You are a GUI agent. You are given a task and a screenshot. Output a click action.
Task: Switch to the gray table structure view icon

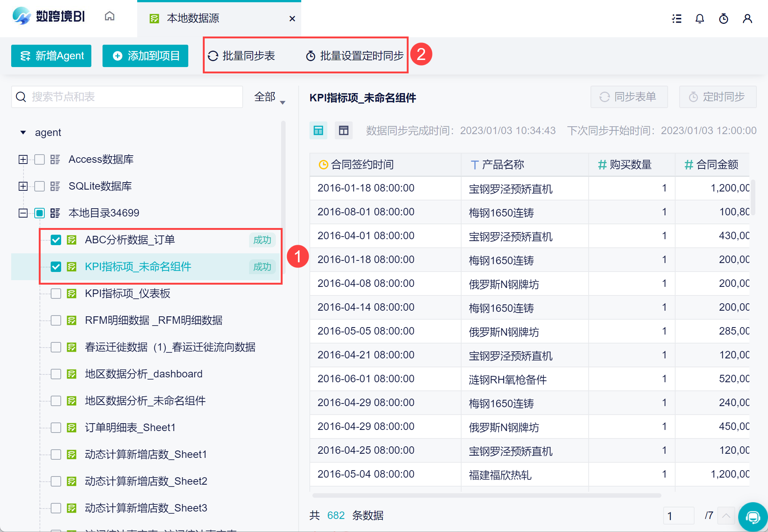pos(343,130)
